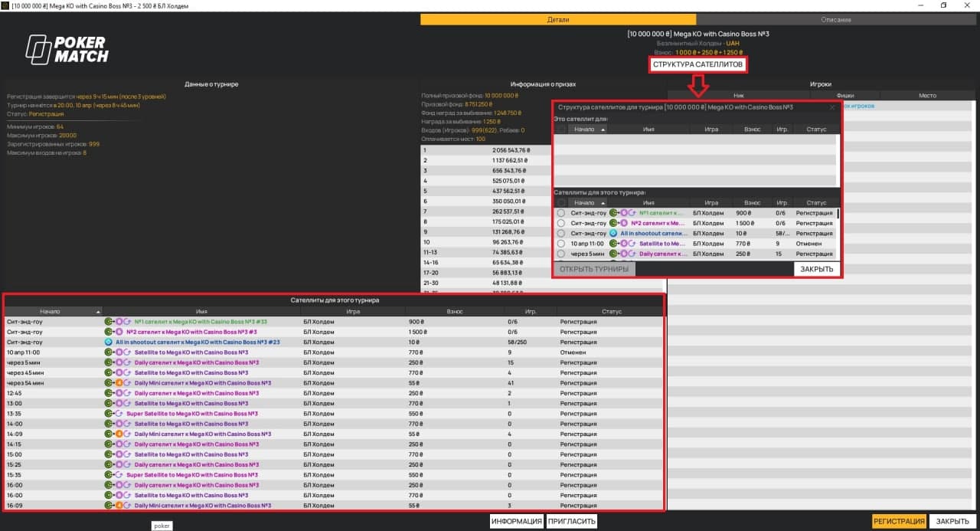Viewport: 980px width, 531px height.
Task: Select the radio button for the dialog's 10 апр 11:00 row
Action: coord(561,244)
